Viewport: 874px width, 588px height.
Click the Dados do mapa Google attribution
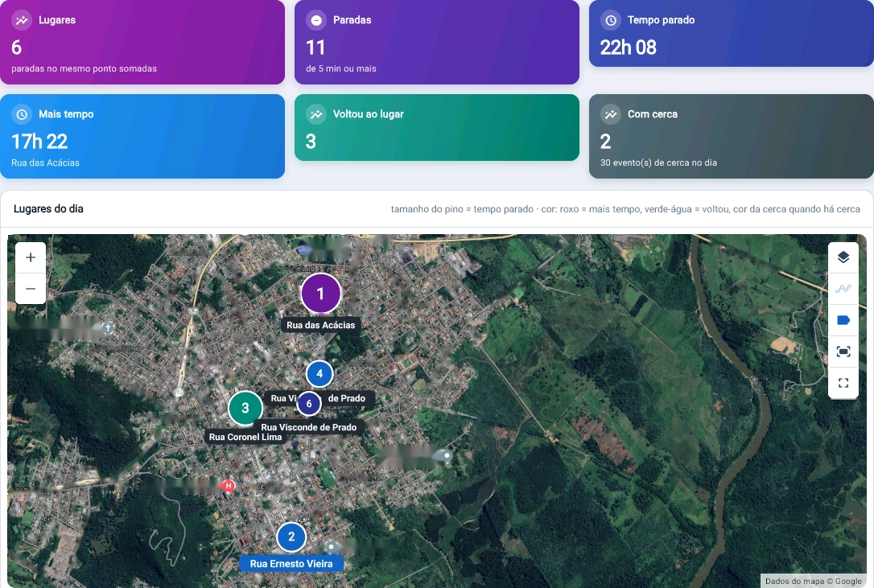pos(814,581)
